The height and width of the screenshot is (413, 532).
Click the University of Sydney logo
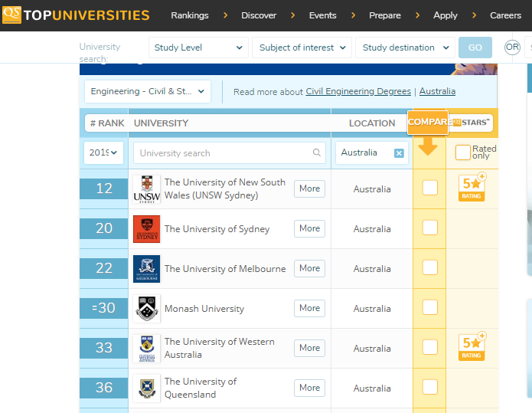[146, 228]
